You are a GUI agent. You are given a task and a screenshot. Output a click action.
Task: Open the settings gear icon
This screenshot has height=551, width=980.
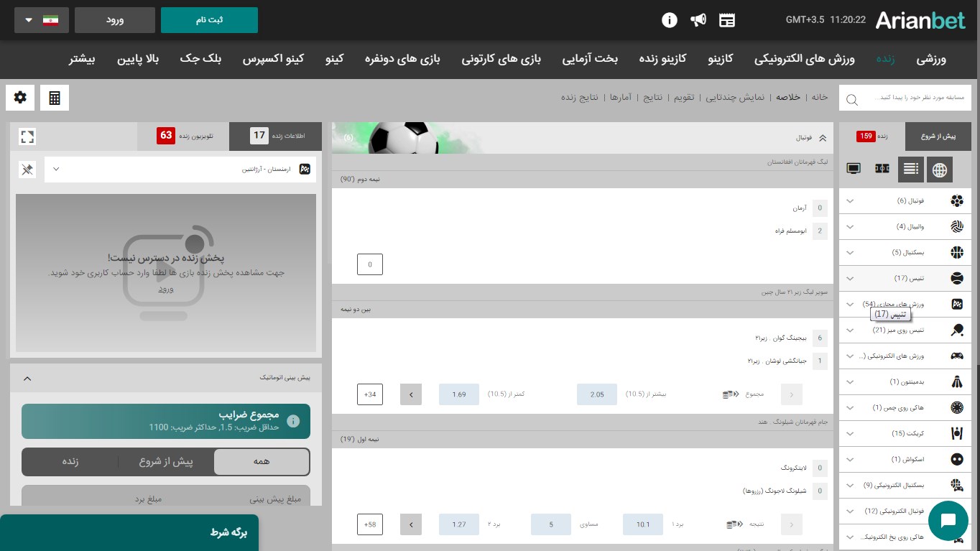pos(19,97)
